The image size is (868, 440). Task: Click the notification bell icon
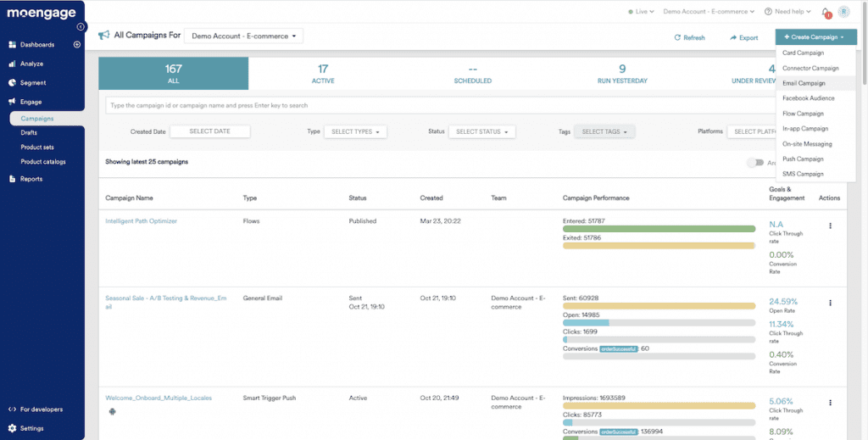pos(826,12)
